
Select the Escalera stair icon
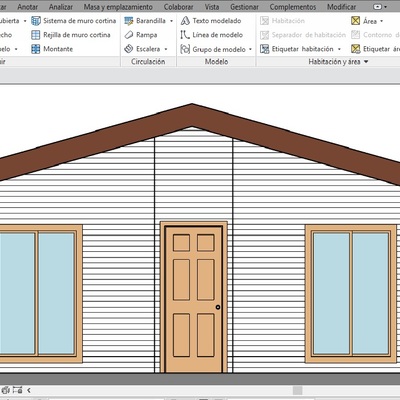129,49
